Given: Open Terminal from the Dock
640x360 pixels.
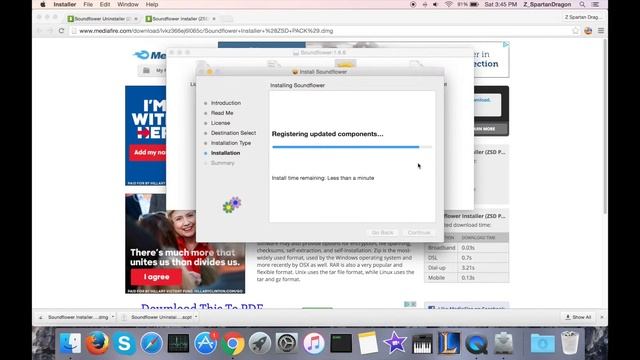Looking at the screenshot, I should point(341,343).
